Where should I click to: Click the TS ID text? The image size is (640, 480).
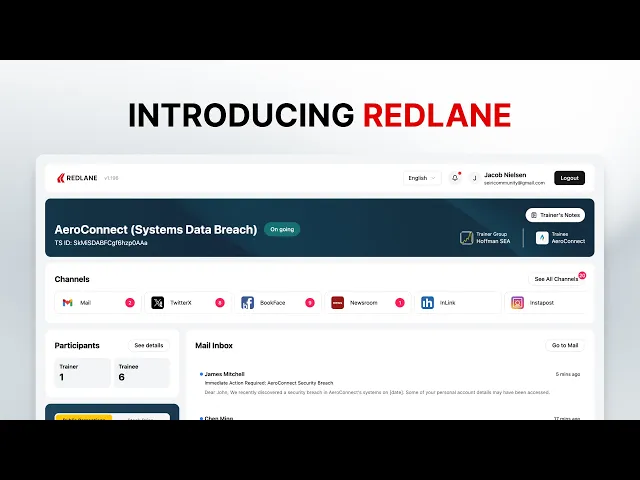coord(101,243)
